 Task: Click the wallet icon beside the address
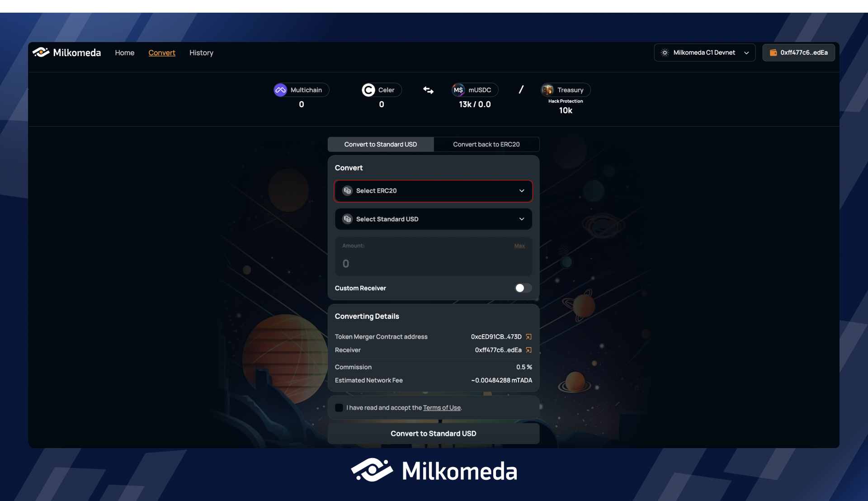click(x=773, y=52)
